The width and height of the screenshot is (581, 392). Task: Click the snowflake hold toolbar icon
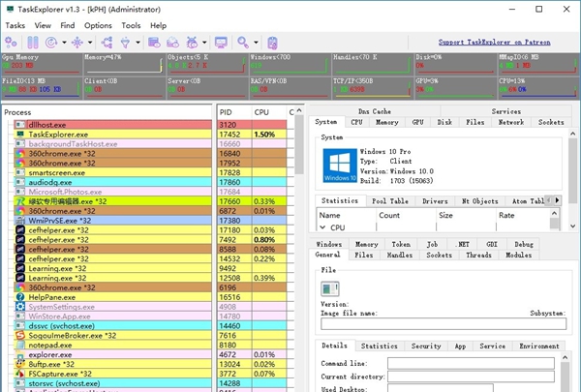point(77,43)
